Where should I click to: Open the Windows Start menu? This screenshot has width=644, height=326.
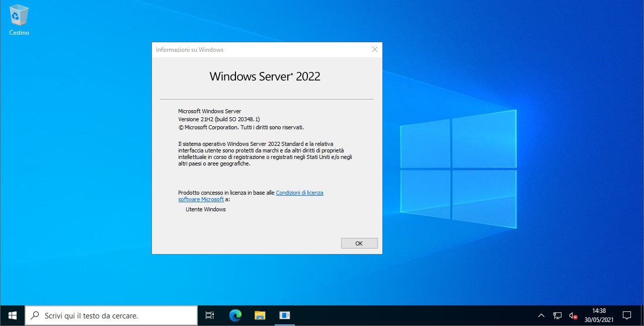coord(13,315)
